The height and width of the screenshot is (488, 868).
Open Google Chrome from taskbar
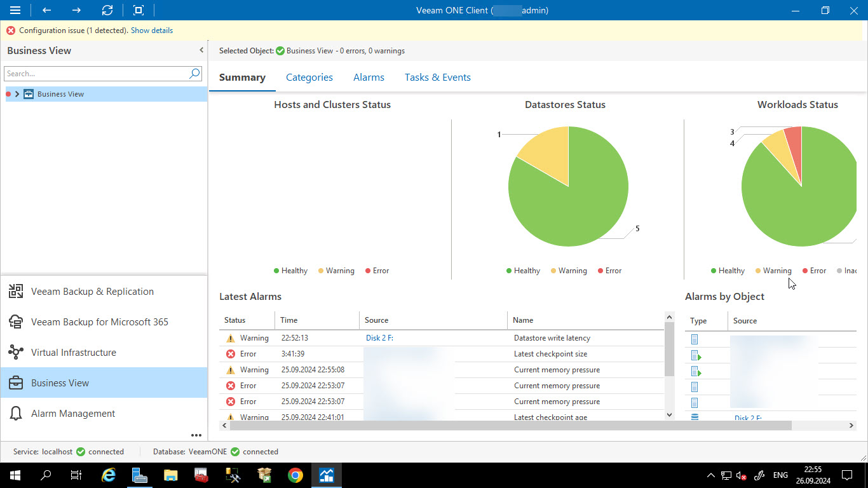[295, 475]
